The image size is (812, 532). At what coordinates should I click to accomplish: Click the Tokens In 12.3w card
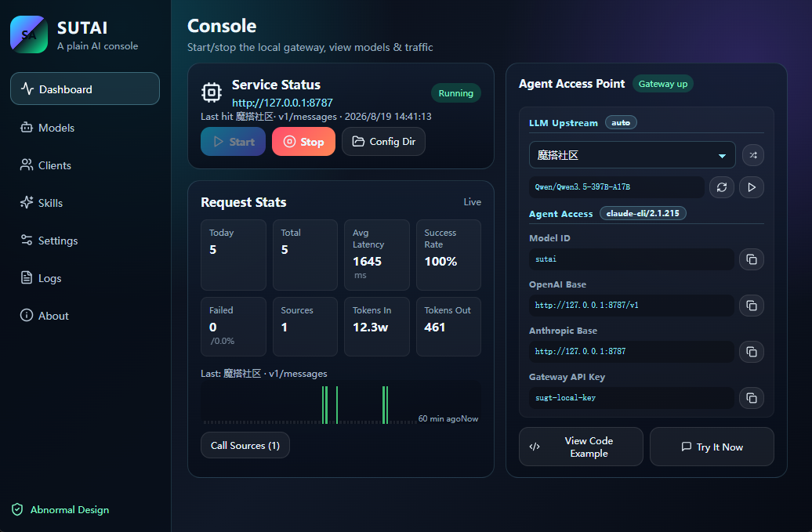(377, 327)
